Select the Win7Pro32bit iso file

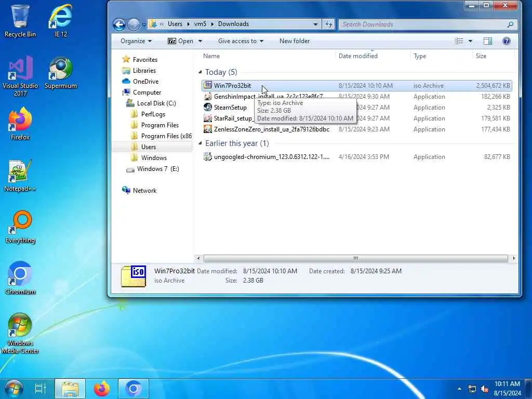(356, 86)
